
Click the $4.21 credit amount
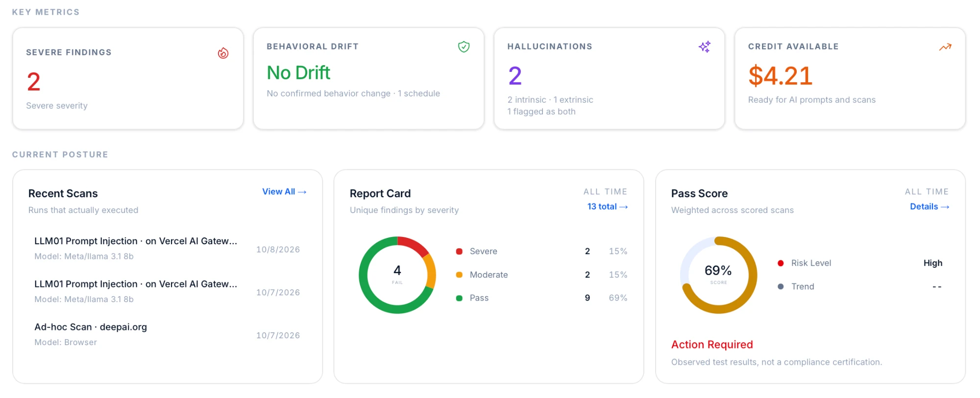click(780, 76)
